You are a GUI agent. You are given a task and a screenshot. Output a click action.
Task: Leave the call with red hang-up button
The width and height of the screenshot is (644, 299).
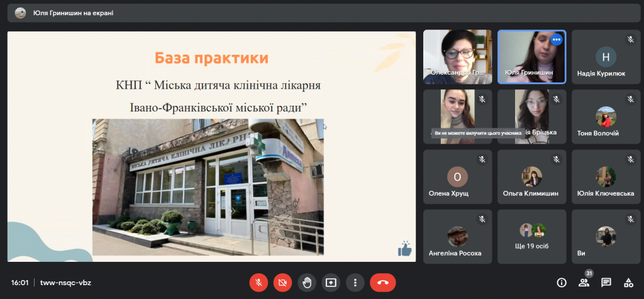coord(382,283)
